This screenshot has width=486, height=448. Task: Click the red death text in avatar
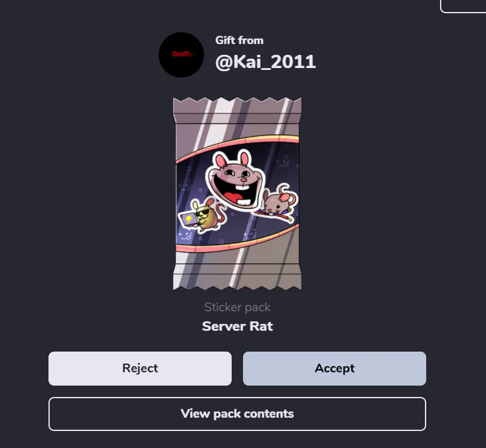(181, 54)
